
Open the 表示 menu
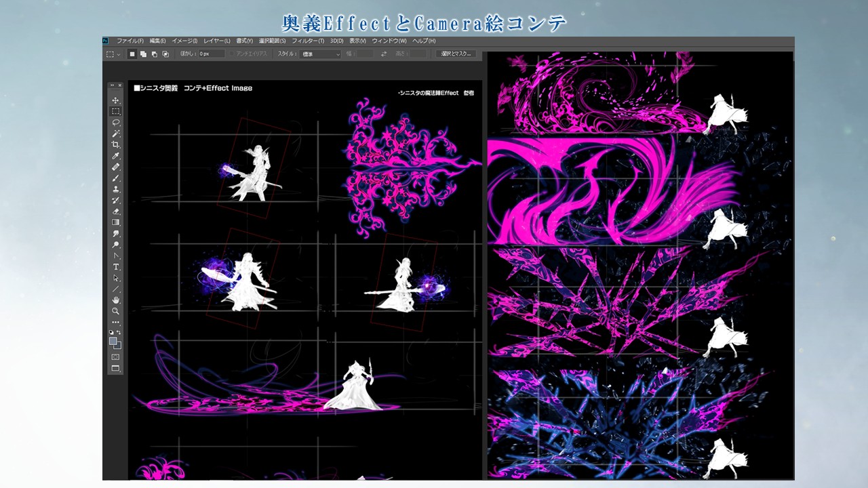click(x=358, y=41)
